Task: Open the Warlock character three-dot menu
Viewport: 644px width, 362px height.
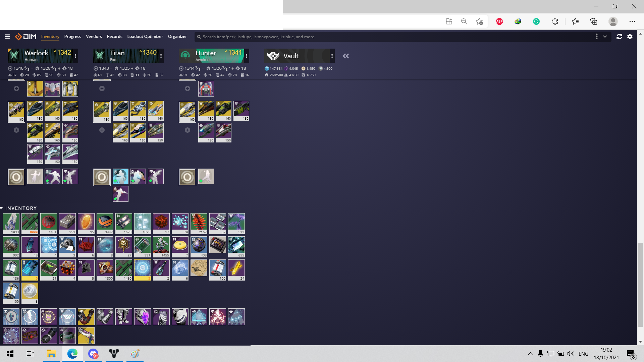Action: click(x=75, y=56)
